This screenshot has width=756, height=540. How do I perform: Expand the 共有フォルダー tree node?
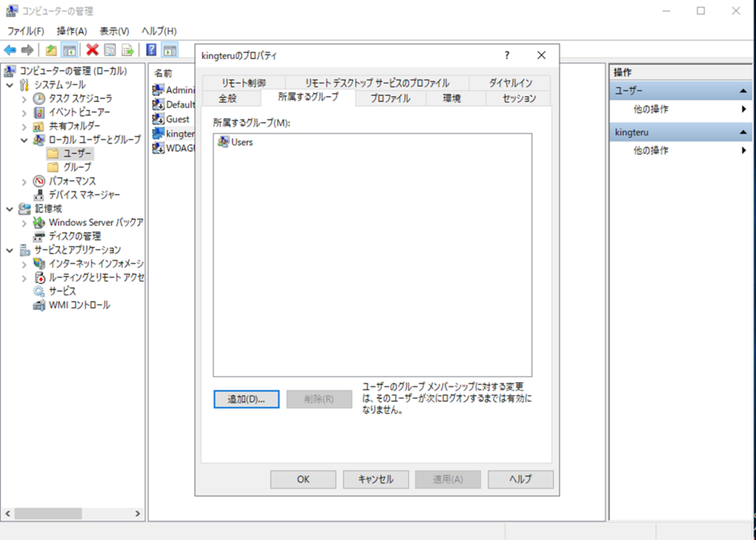(24, 126)
